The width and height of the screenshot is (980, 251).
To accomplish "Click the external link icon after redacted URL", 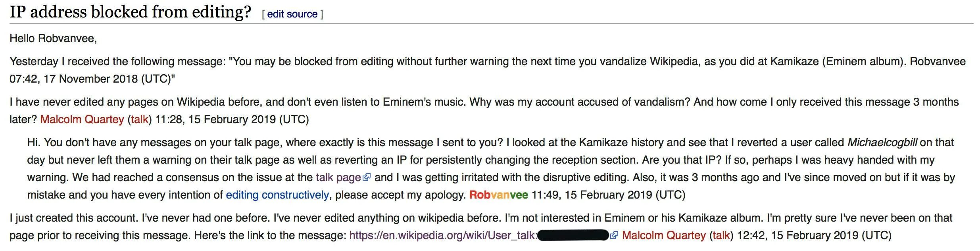I will (x=614, y=236).
